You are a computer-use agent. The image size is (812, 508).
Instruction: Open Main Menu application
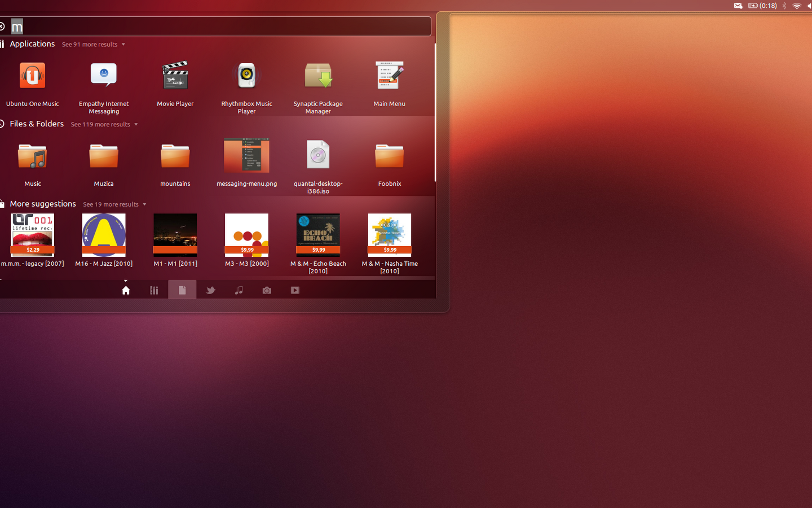pyautogui.click(x=389, y=84)
